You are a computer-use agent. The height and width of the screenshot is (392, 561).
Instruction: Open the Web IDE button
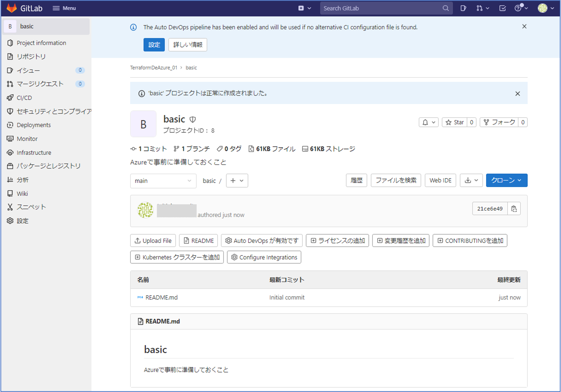coord(440,180)
